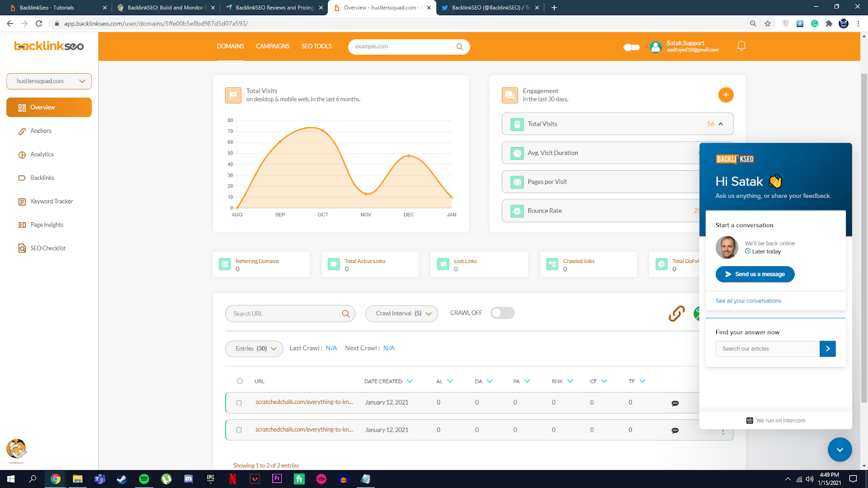
Task: Collapse the Intercom chat widget button
Action: [x=840, y=450]
